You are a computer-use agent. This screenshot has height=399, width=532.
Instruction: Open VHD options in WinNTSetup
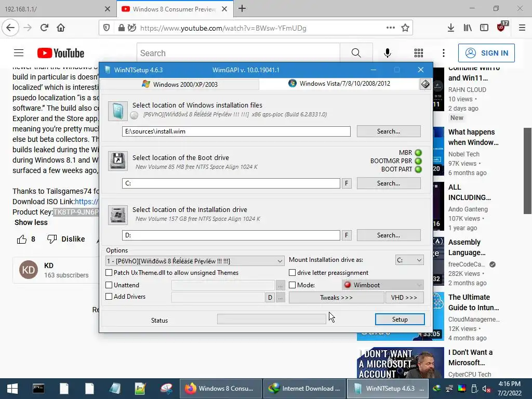(404, 298)
